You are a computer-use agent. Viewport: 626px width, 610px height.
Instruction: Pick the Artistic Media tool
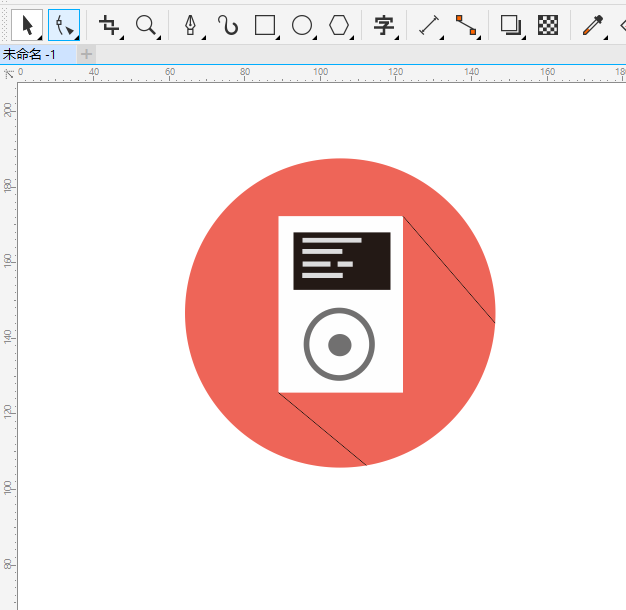pos(228,25)
